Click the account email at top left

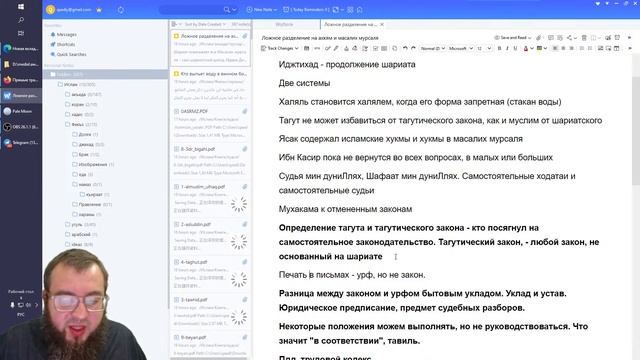click(74, 9)
